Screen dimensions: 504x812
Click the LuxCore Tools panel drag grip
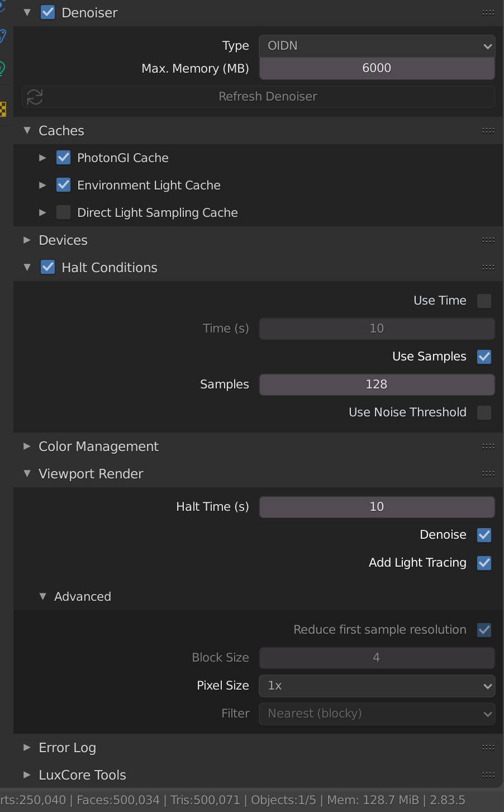click(x=488, y=775)
